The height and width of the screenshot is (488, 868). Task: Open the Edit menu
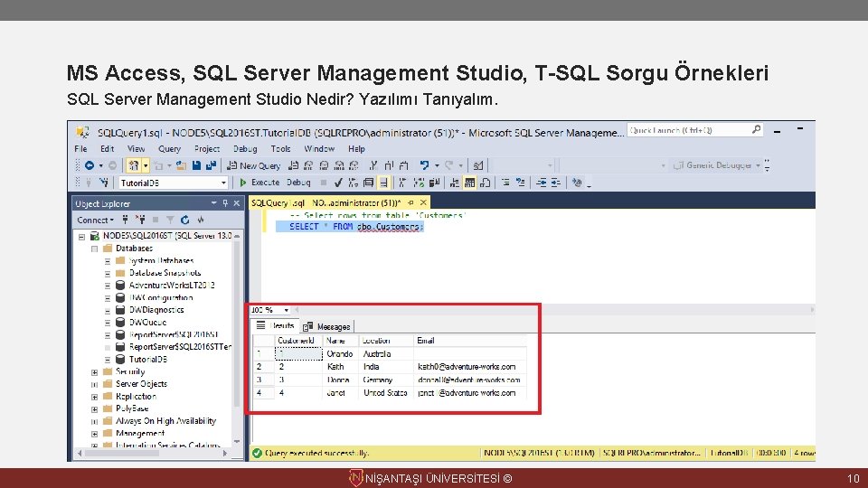108,149
